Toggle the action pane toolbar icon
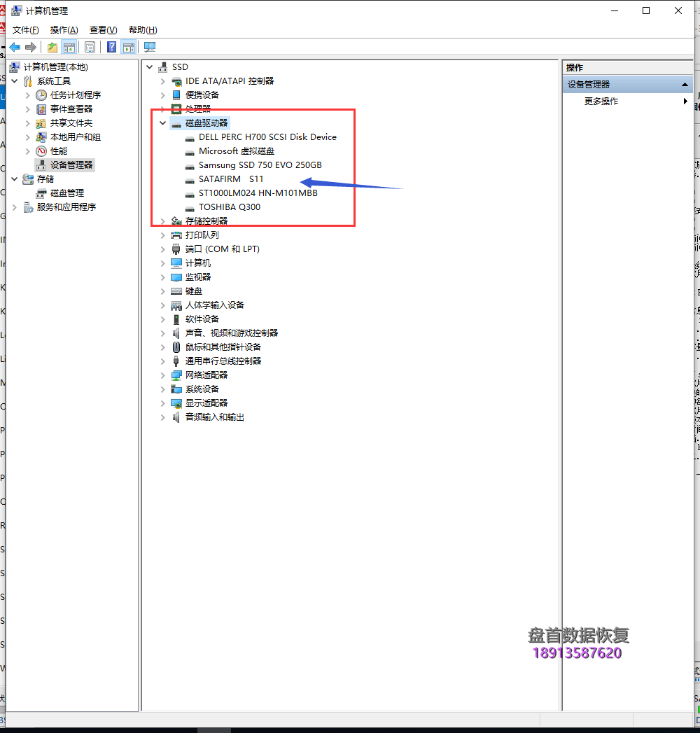The width and height of the screenshot is (700, 733). 129,47
